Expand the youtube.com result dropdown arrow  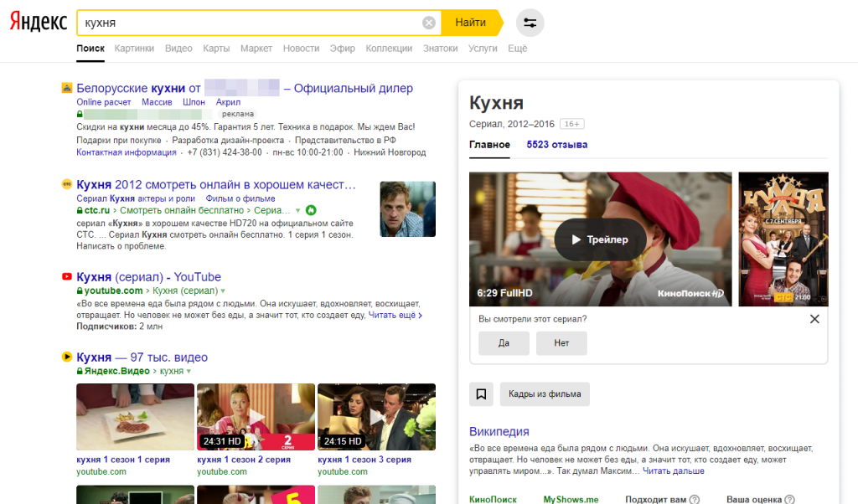(223, 291)
